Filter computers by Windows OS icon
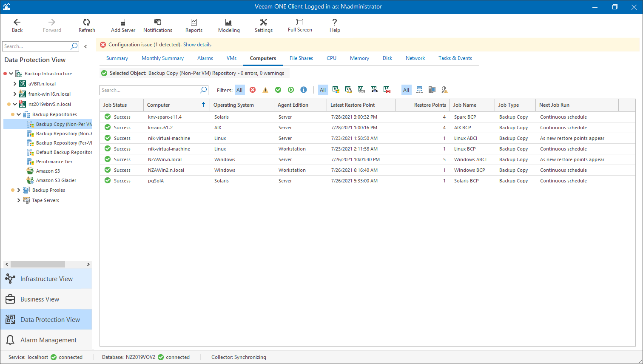 click(336, 90)
